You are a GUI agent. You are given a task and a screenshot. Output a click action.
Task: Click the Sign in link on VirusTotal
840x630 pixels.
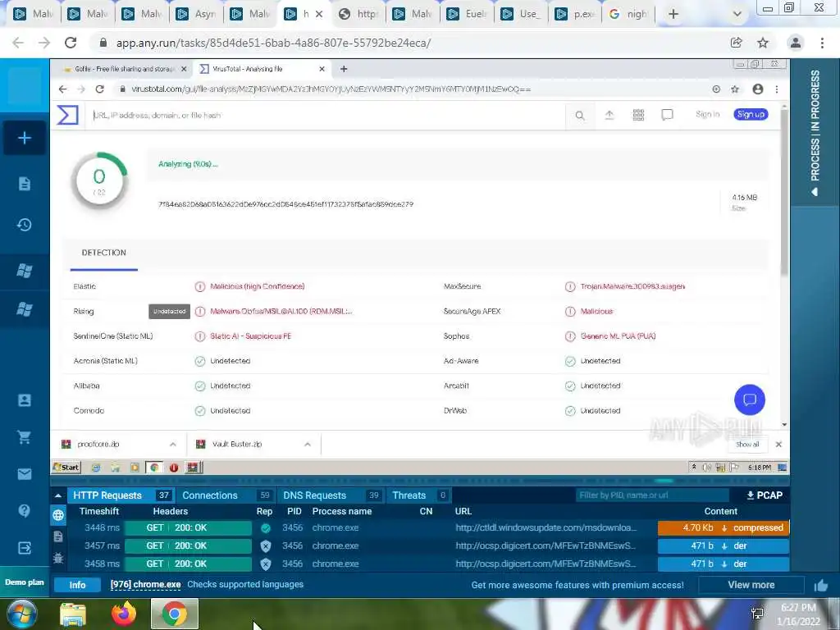[x=707, y=114]
